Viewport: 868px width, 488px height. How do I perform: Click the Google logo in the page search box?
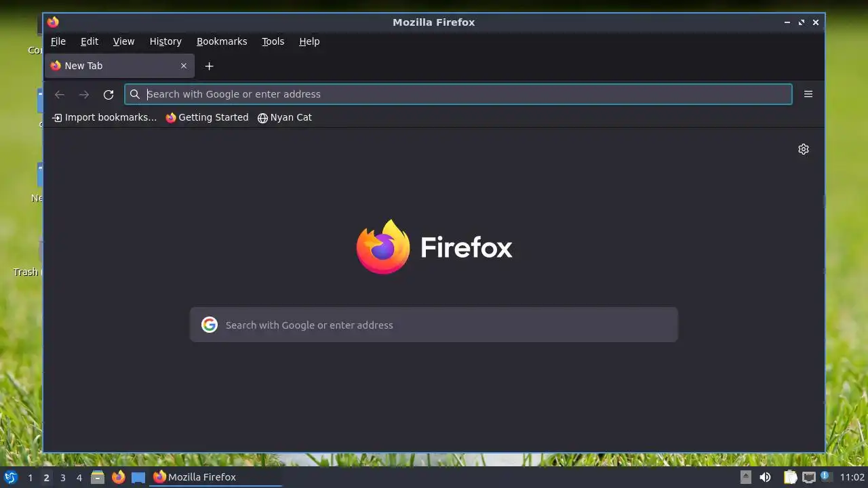[x=210, y=325]
